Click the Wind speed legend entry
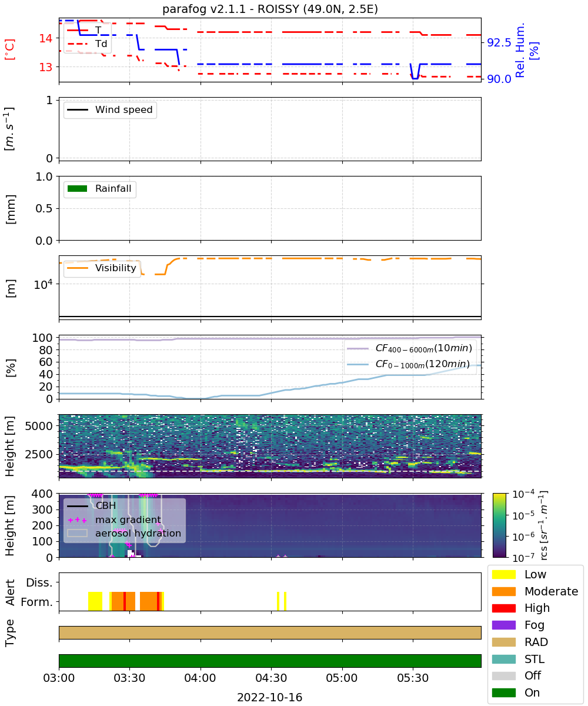Image resolution: width=588 pixels, height=706 pixels. coord(110,110)
